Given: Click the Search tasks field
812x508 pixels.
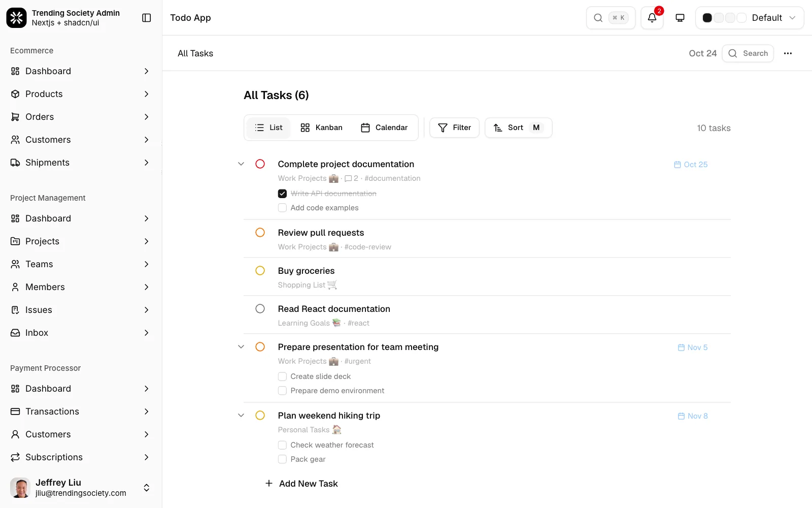Looking at the screenshot, I should [x=748, y=53].
